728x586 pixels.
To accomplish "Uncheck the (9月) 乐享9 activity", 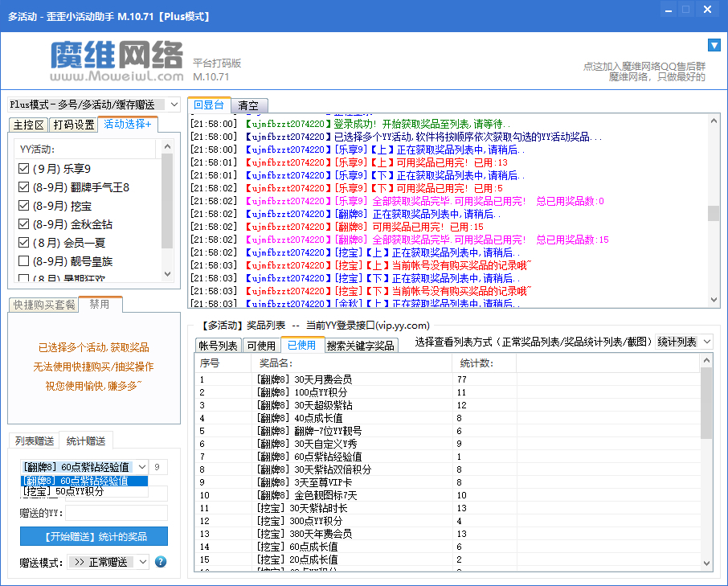I will click(23, 169).
